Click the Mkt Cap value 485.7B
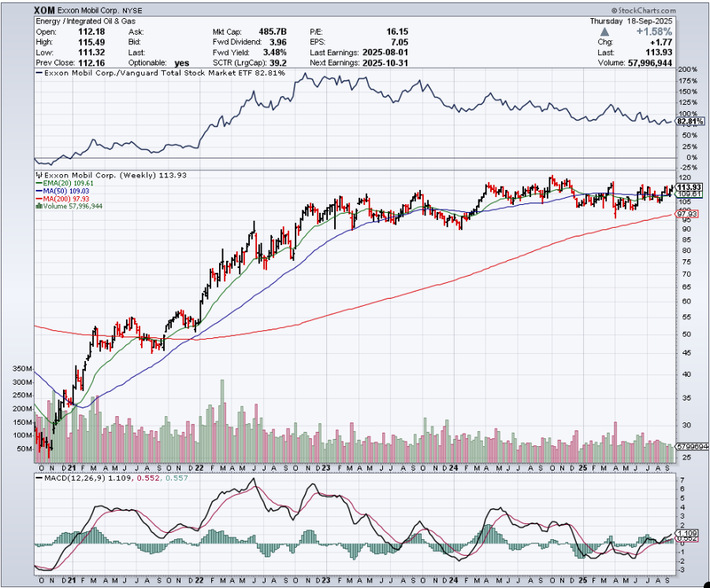This screenshot has height=588, width=710. [273, 32]
